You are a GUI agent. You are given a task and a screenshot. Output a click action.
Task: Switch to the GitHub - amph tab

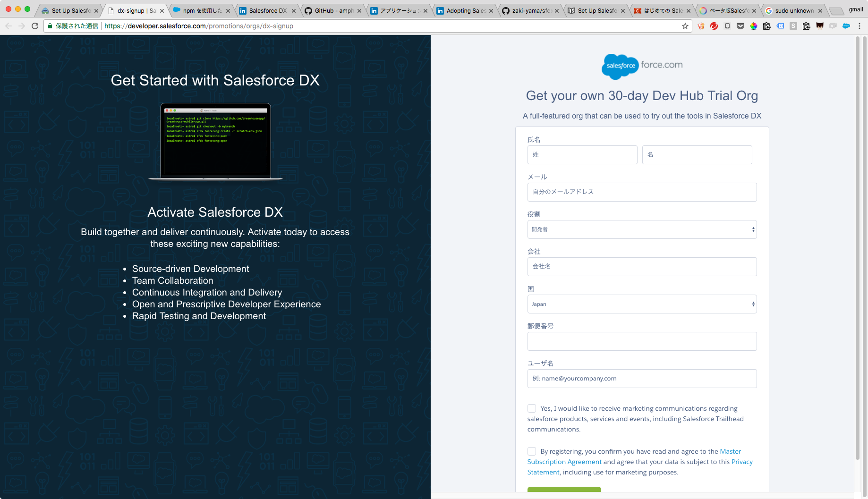click(x=333, y=11)
